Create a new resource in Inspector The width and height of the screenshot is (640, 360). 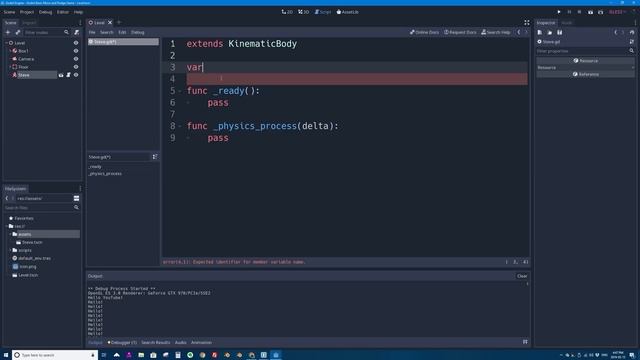pyautogui.click(x=540, y=32)
